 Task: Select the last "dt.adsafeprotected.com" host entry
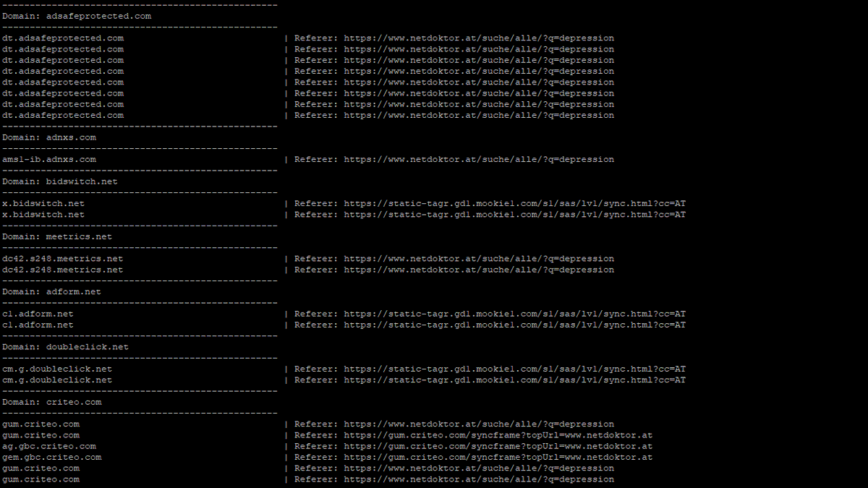[63, 115]
